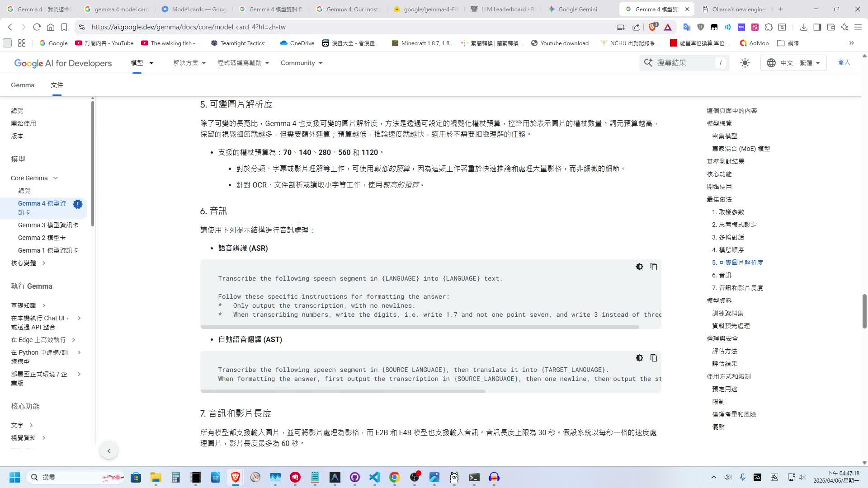Click horizontal scrollbar of ASR code block
This screenshot has width=868, height=488.
pos(420,327)
